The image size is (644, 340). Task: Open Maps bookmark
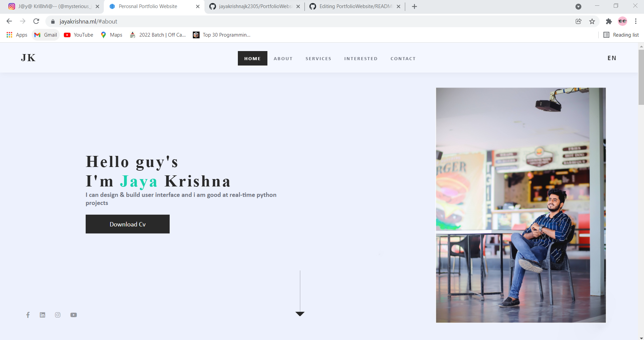click(x=112, y=35)
